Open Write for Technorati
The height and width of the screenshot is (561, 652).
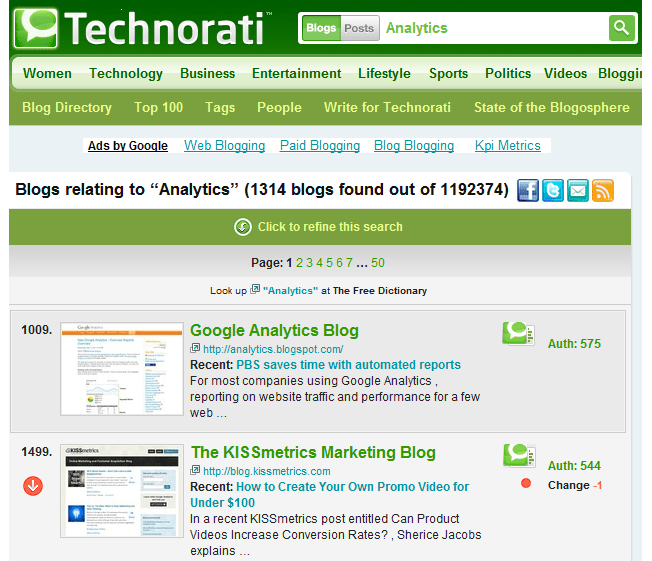coord(387,108)
